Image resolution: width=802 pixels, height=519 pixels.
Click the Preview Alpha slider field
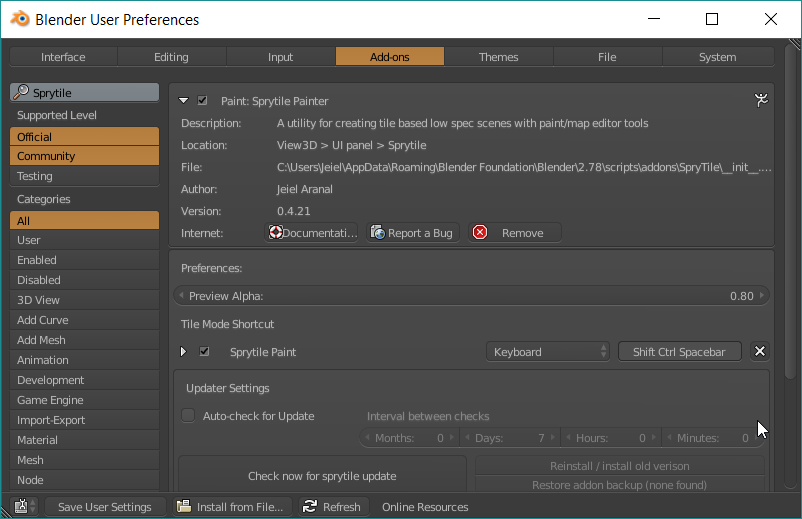(x=471, y=296)
